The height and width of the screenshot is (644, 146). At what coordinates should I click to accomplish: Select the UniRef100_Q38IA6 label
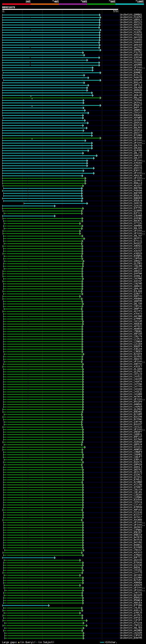131,58
